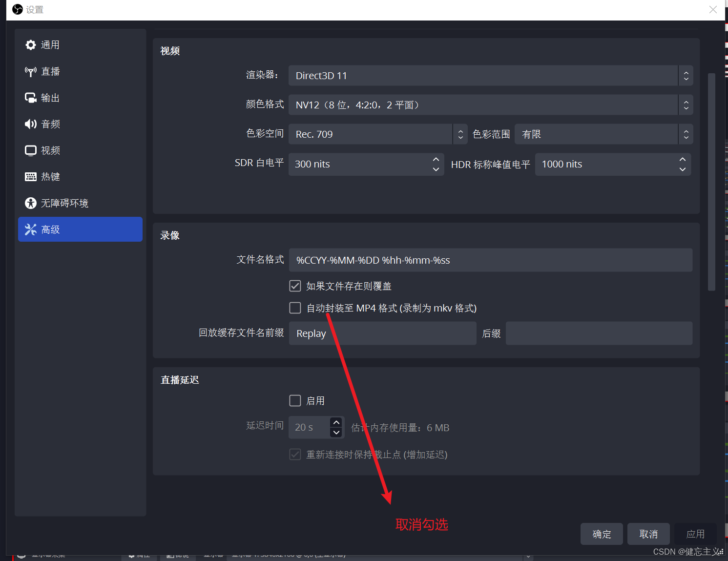Enable stream delay 启用 checkbox
This screenshot has height=561, width=728.
point(295,401)
